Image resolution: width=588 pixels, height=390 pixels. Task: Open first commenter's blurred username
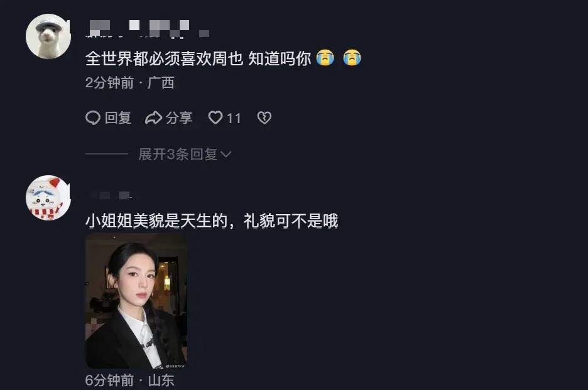click(148, 28)
